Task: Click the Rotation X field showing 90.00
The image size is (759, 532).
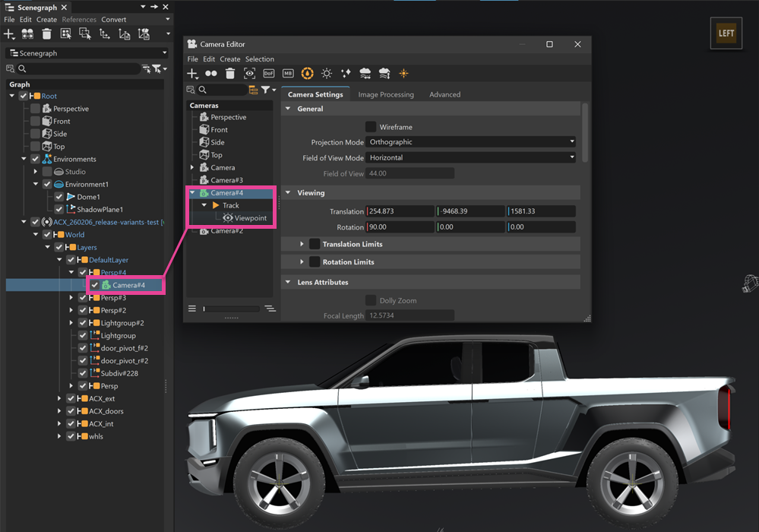Action: 400,226
